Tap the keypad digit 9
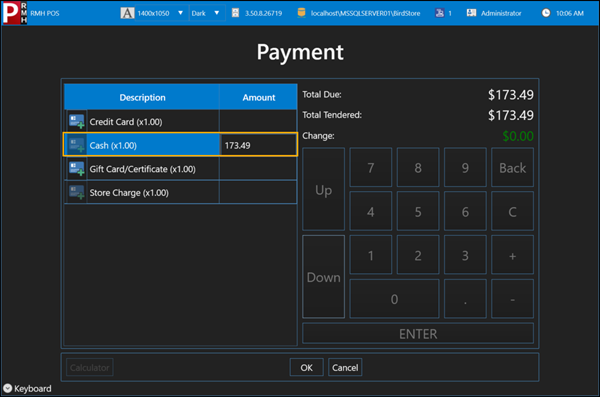 pyautogui.click(x=465, y=168)
